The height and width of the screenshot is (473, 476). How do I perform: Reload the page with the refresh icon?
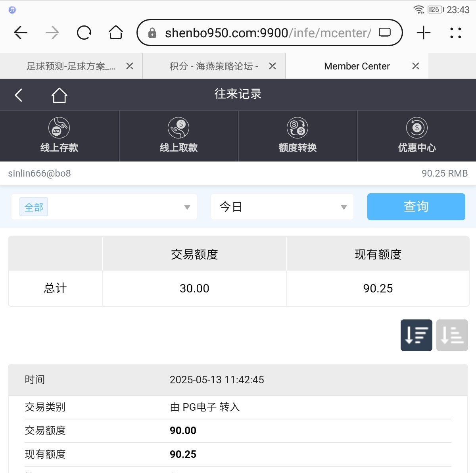(x=84, y=33)
